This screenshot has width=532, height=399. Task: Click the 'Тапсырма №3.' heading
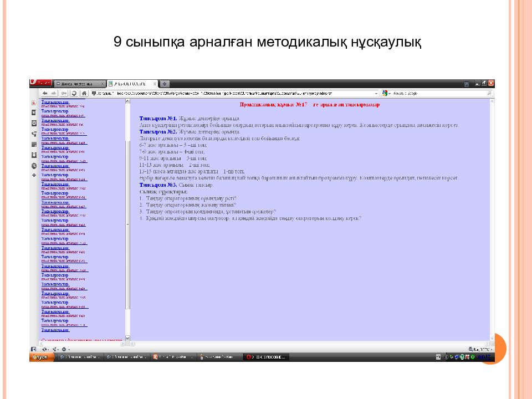(x=158, y=185)
